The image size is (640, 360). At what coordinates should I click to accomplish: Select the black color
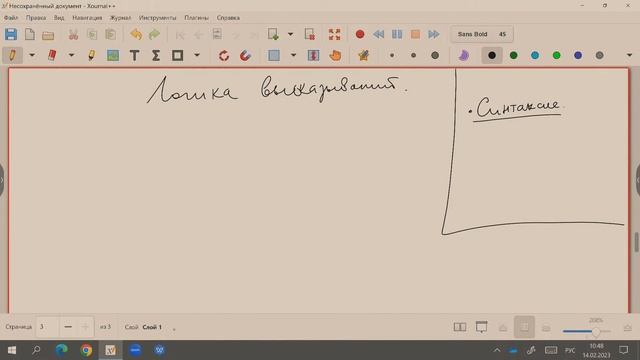click(x=492, y=55)
